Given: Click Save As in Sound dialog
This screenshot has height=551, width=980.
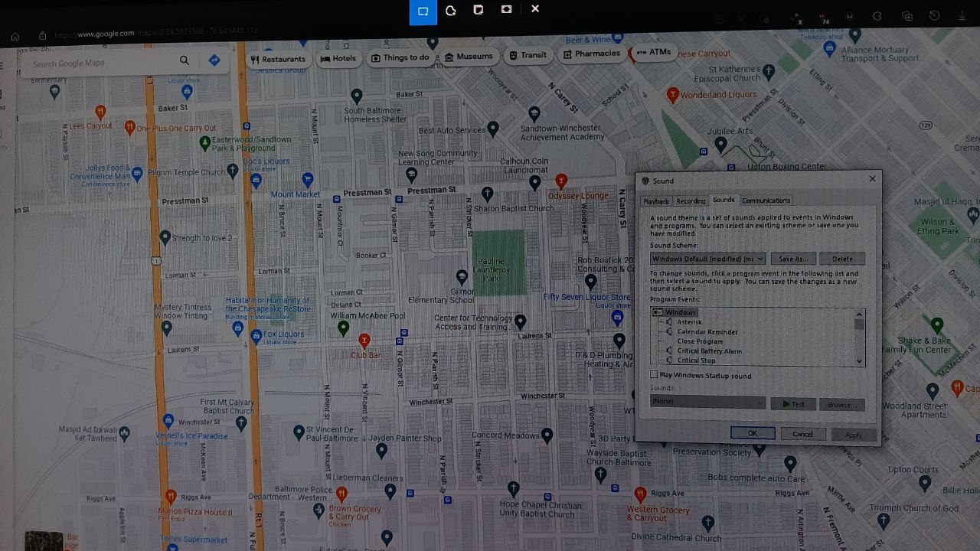Looking at the screenshot, I should pos(793,259).
